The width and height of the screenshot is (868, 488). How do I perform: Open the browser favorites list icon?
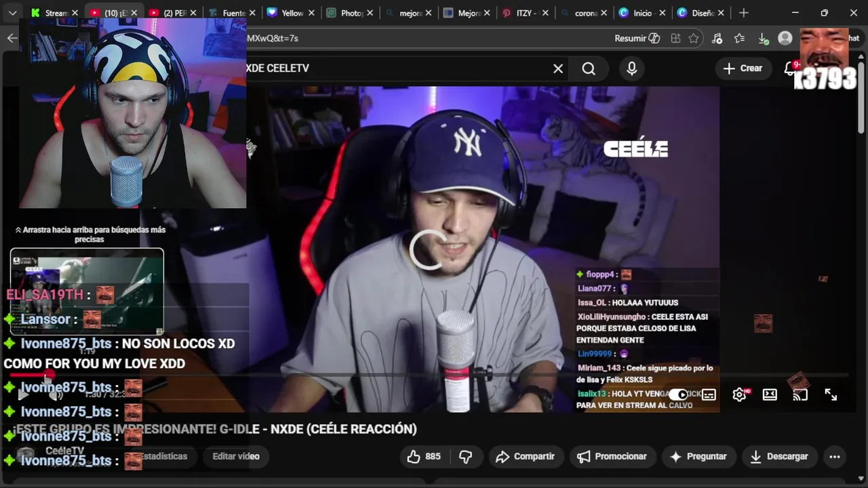[739, 39]
